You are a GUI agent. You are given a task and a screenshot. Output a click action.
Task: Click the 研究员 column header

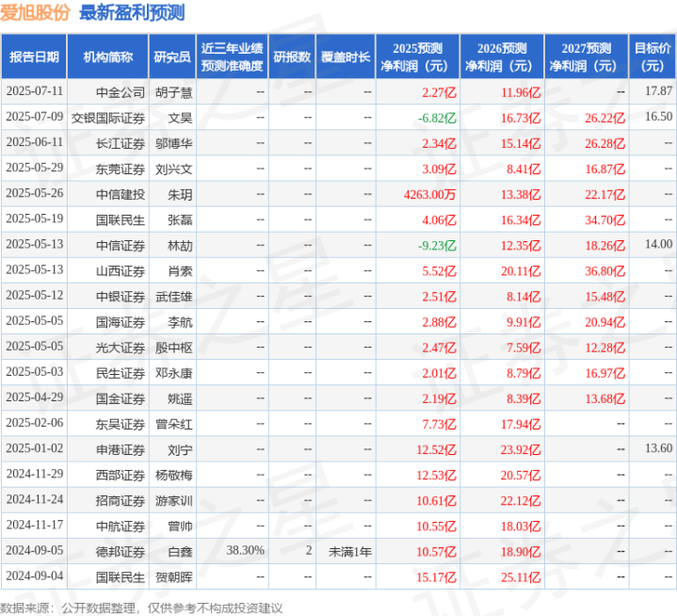click(x=172, y=57)
